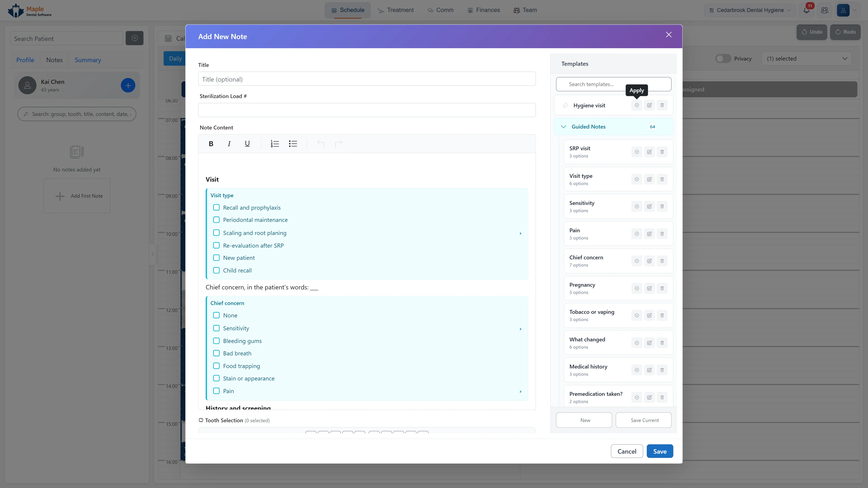Apply the Hygiene visit template
The height and width of the screenshot is (488, 868).
637,106
